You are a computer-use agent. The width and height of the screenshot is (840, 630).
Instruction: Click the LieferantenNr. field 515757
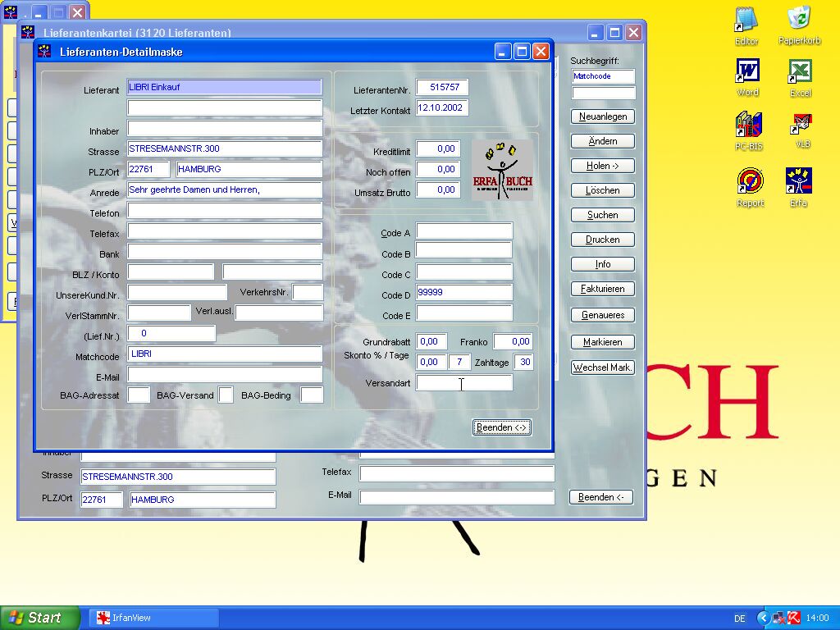click(442, 87)
